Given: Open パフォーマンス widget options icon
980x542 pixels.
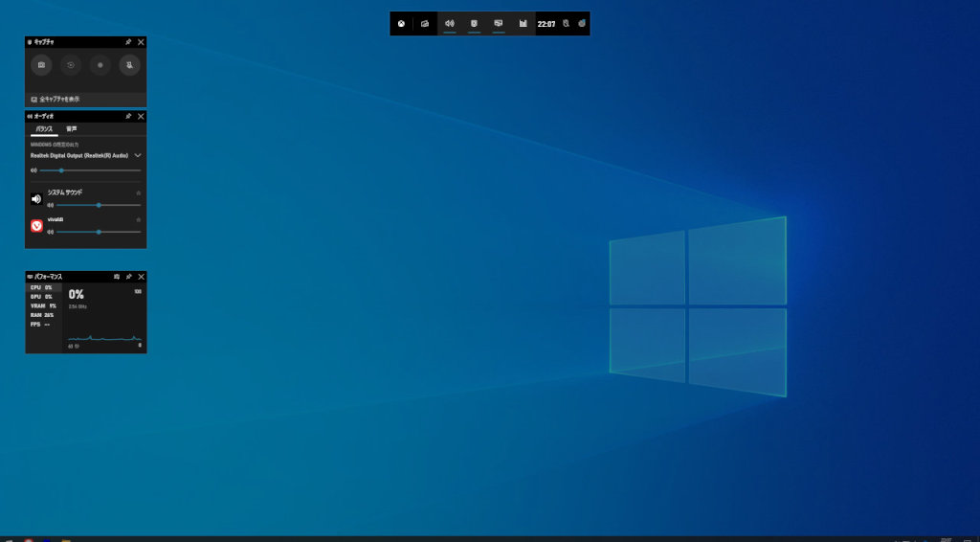Looking at the screenshot, I should (116, 277).
